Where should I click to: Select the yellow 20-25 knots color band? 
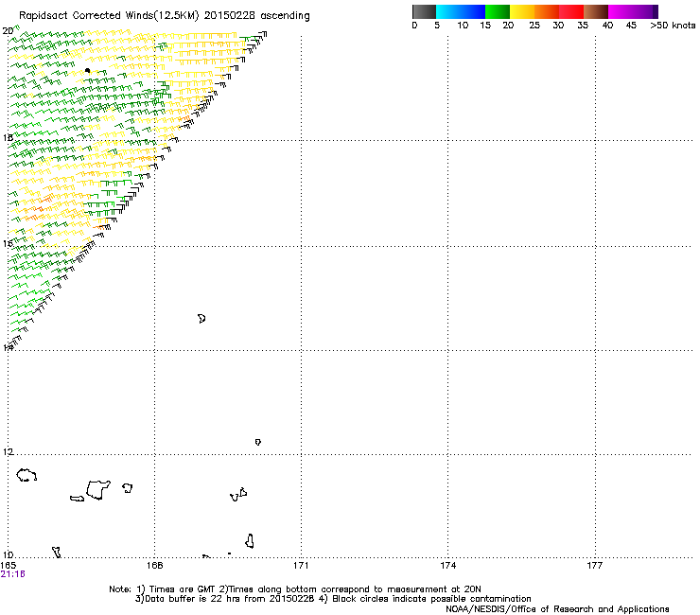click(x=522, y=11)
